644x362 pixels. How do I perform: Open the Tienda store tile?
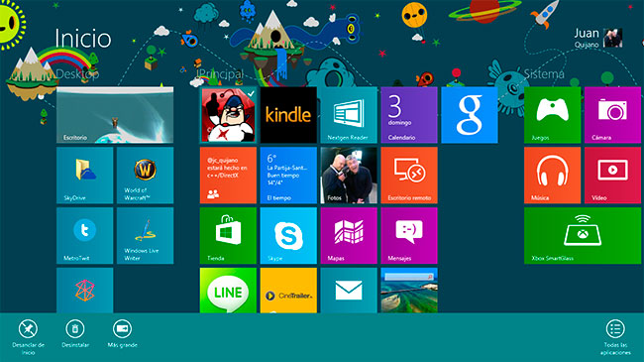[x=228, y=235]
